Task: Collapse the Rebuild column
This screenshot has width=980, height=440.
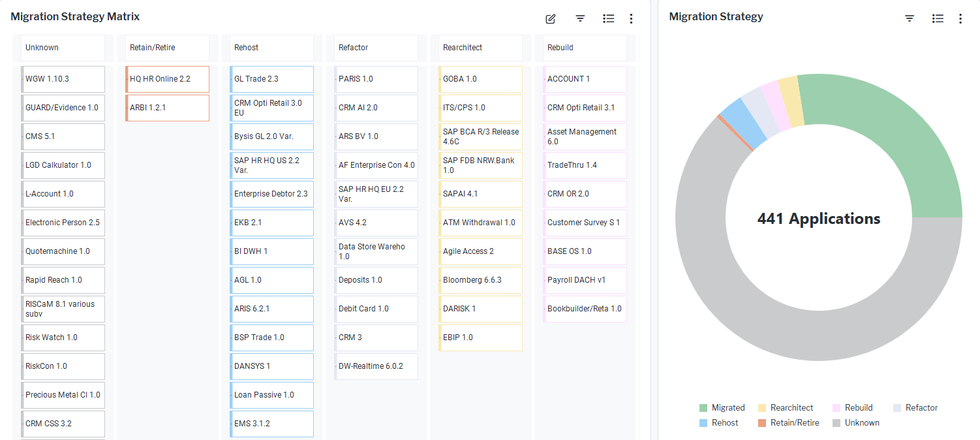Action: click(585, 48)
